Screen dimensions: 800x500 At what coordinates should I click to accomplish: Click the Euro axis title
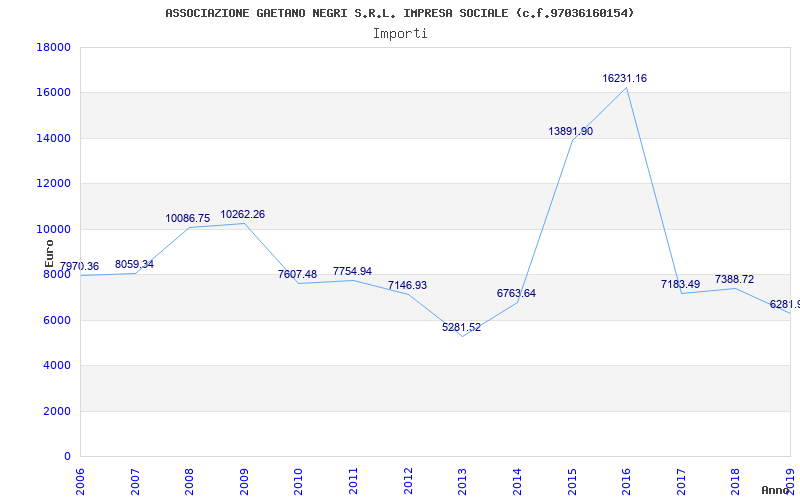(x=49, y=253)
